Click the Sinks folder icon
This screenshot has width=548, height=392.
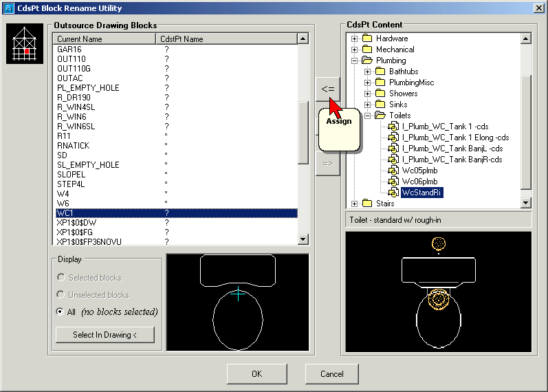pyautogui.click(x=380, y=105)
